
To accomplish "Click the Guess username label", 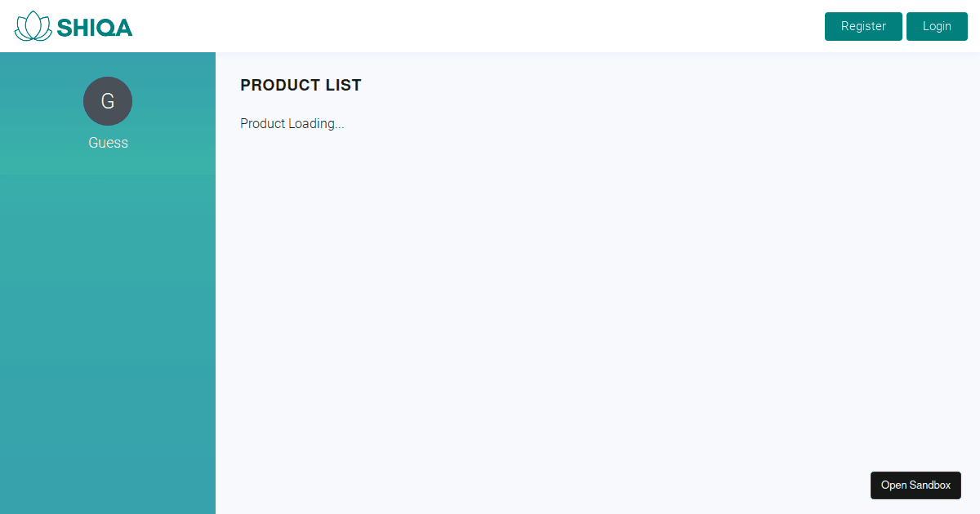I will pos(108,143).
